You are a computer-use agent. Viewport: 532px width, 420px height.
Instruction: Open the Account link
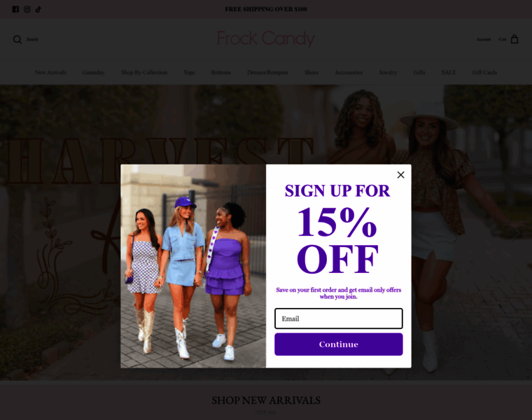pos(484,39)
